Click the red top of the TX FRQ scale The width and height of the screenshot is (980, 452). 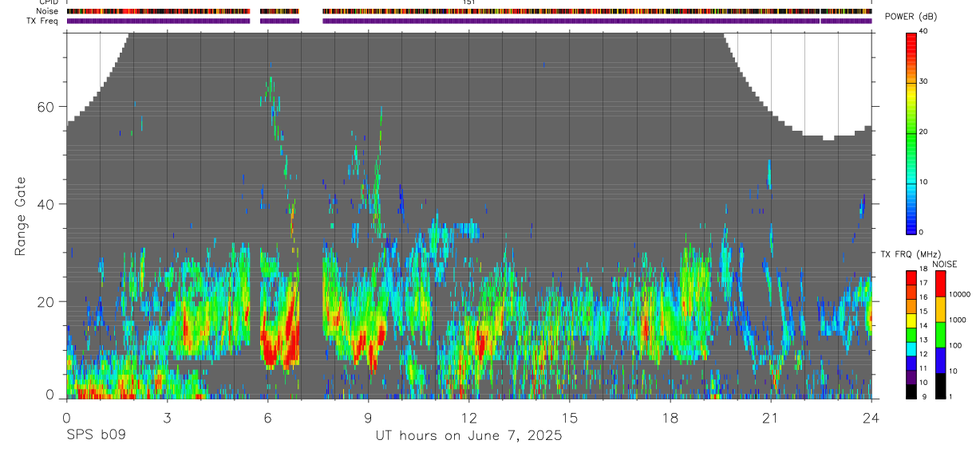pos(911,274)
